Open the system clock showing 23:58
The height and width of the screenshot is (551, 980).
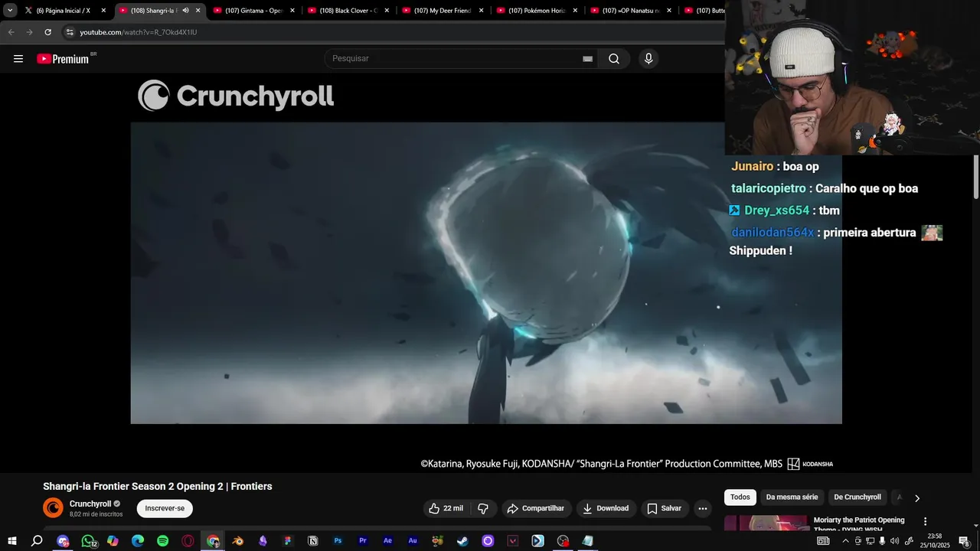(x=934, y=541)
